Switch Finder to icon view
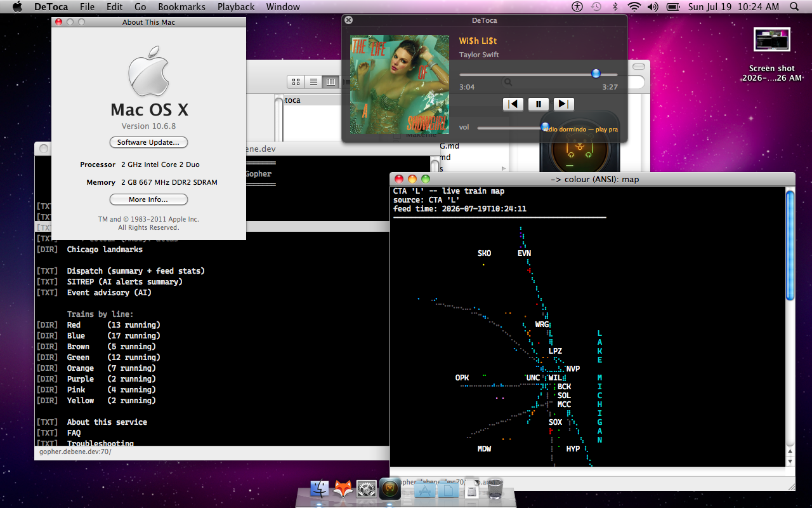 point(296,81)
